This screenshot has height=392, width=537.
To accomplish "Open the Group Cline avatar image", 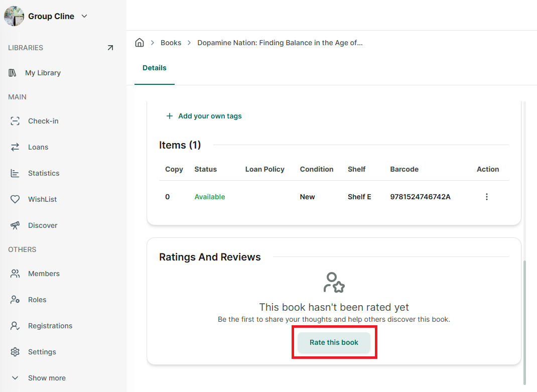I will tap(14, 16).
